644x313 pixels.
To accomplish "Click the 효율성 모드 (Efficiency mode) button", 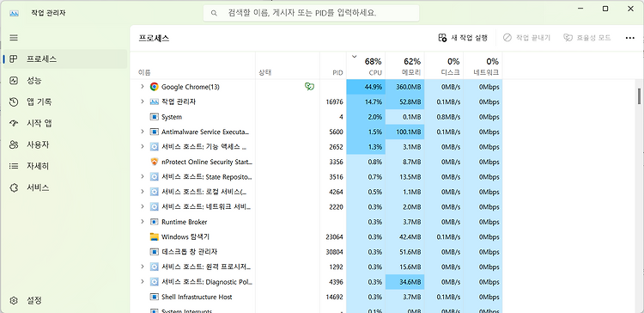I will [x=587, y=38].
